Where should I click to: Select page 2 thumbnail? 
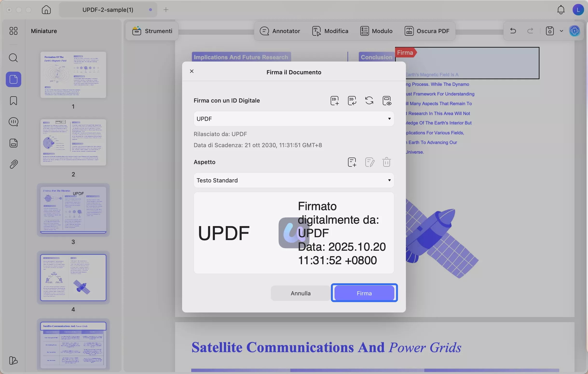(x=73, y=142)
